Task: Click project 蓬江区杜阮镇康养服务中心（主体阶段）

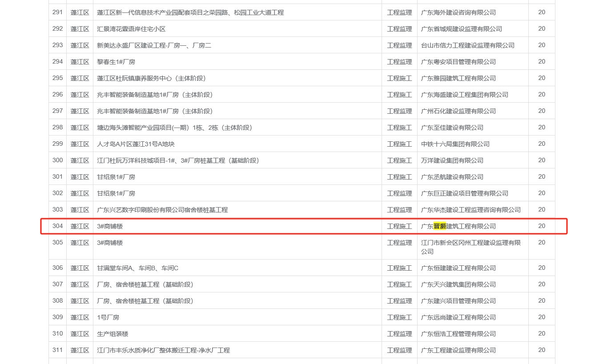Action: coord(151,78)
